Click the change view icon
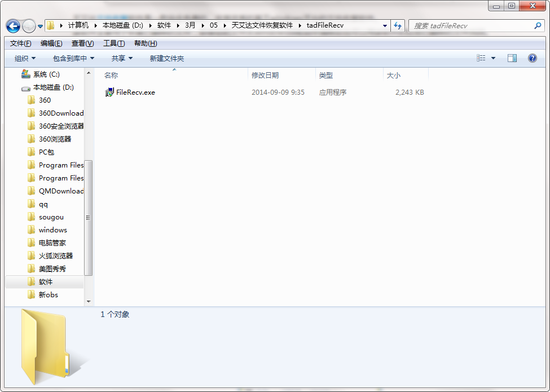The width and height of the screenshot is (550, 392). pyautogui.click(x=481, y=58)
